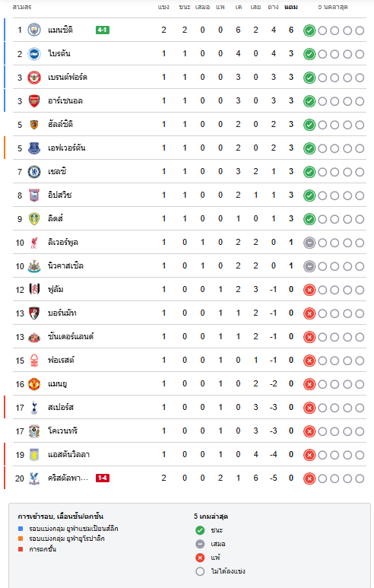Click the Brighton club crest
The image size is (374, 588).
pyautogui.click(x=34, y=53)
